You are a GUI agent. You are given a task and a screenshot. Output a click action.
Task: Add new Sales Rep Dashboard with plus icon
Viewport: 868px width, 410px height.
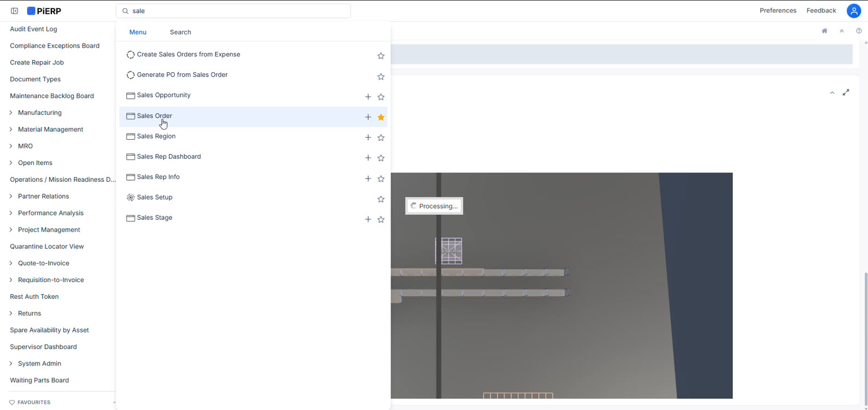coord(368,158)
